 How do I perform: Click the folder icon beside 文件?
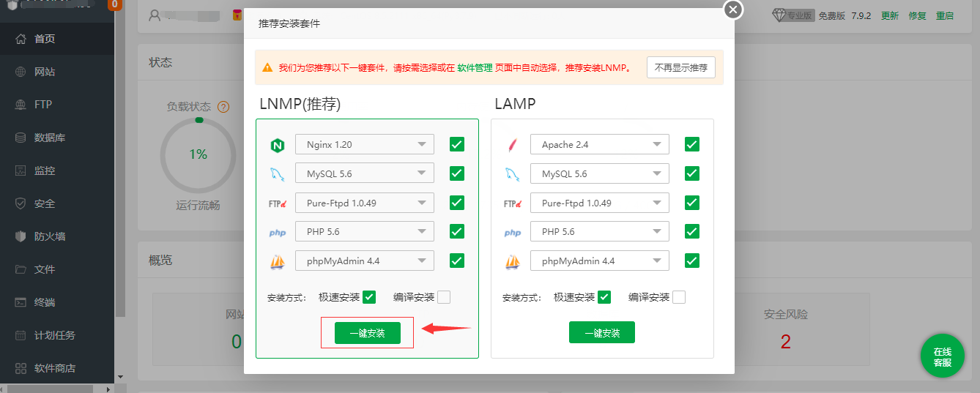[21, 269]
